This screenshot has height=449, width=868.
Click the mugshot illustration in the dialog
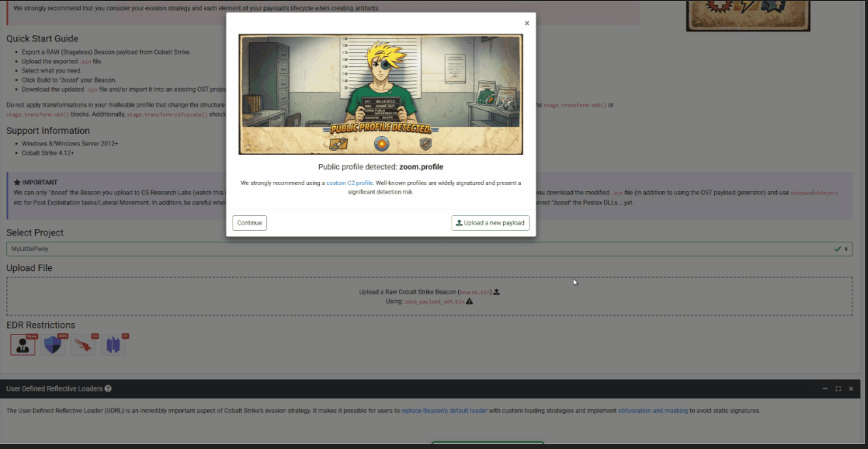point(380,94)
